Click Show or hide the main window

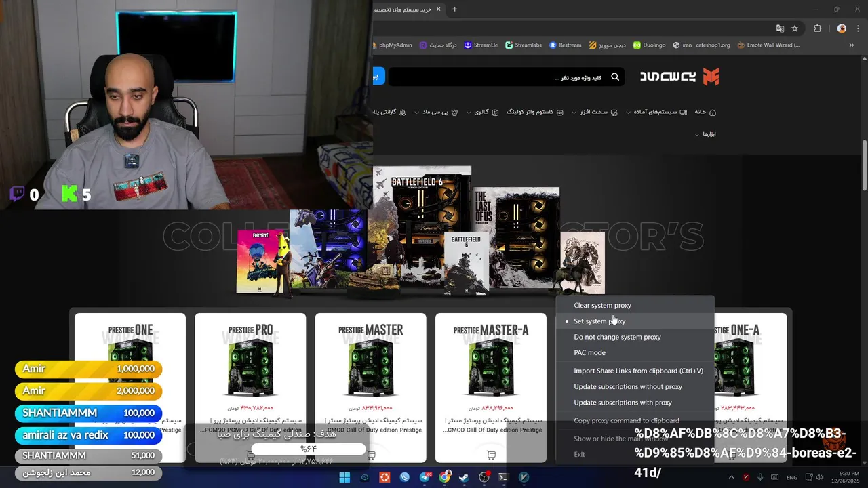(635, 439)
